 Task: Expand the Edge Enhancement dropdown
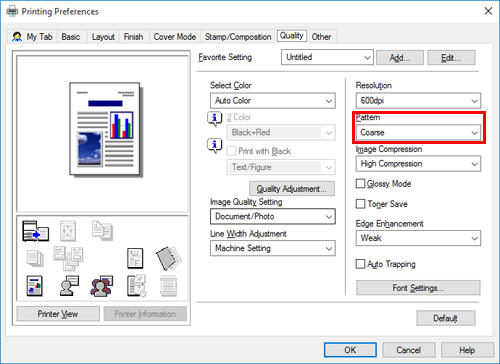pyautogui.click(x=418, y=238)
